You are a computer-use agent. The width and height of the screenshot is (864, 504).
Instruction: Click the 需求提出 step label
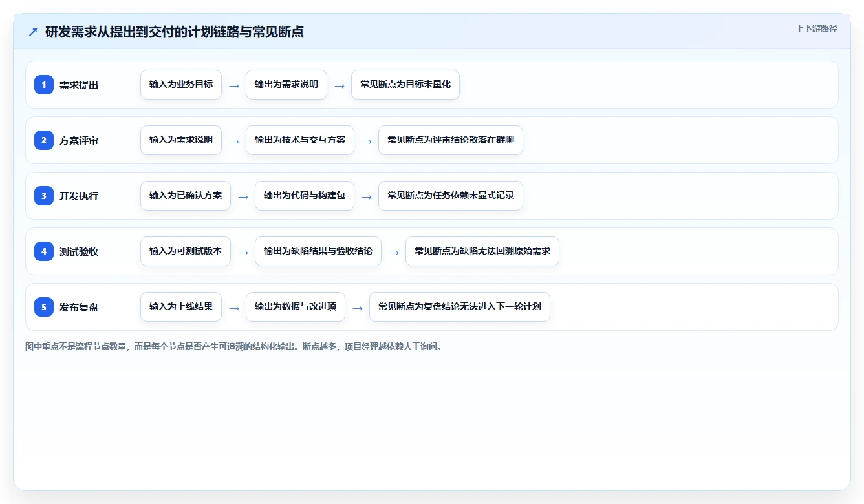click(79, 85)
